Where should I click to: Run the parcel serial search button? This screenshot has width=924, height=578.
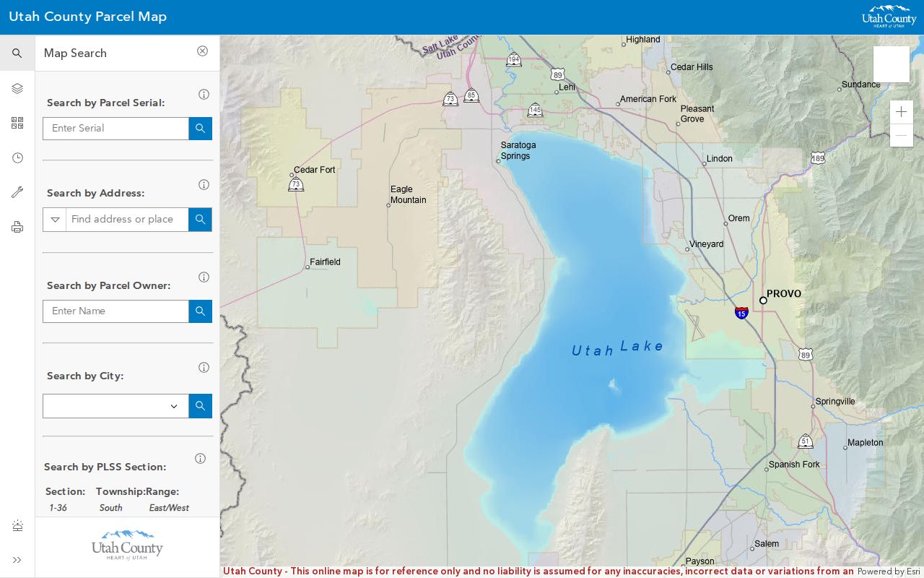[200, 128]
